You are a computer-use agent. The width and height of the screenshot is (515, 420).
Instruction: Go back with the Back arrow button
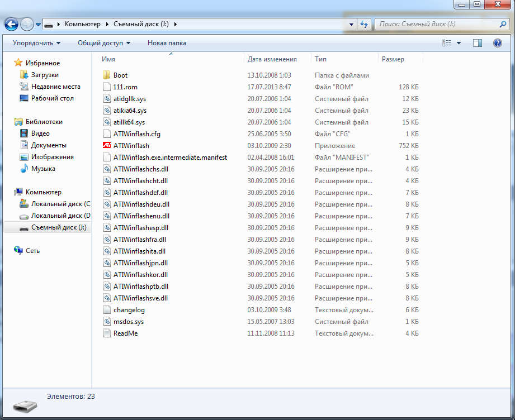tap(11, 24)
